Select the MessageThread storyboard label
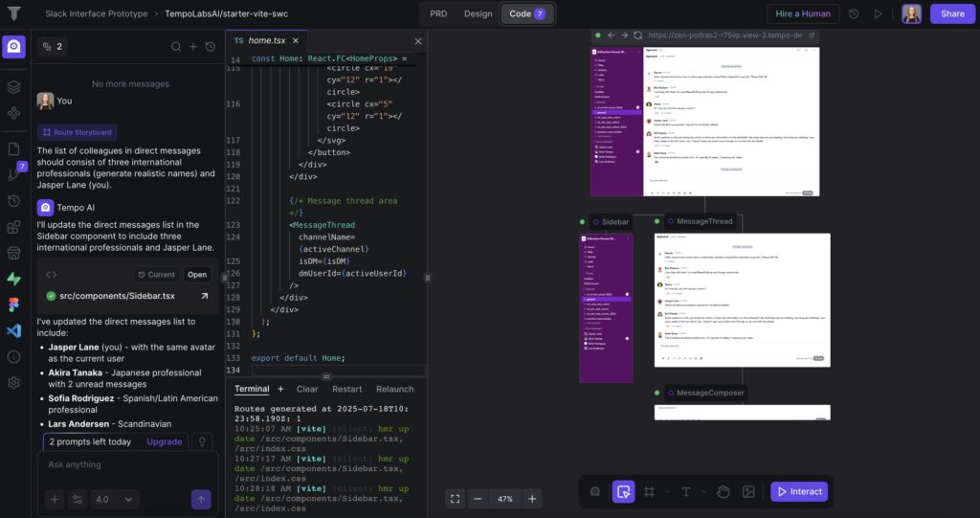This screenshot has height=518, width=980. click(x=699, y=221)
